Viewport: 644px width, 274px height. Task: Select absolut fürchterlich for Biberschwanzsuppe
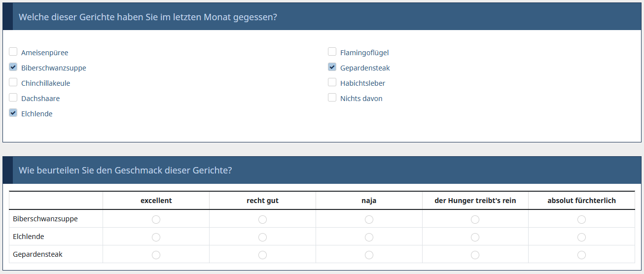(582, 219)
